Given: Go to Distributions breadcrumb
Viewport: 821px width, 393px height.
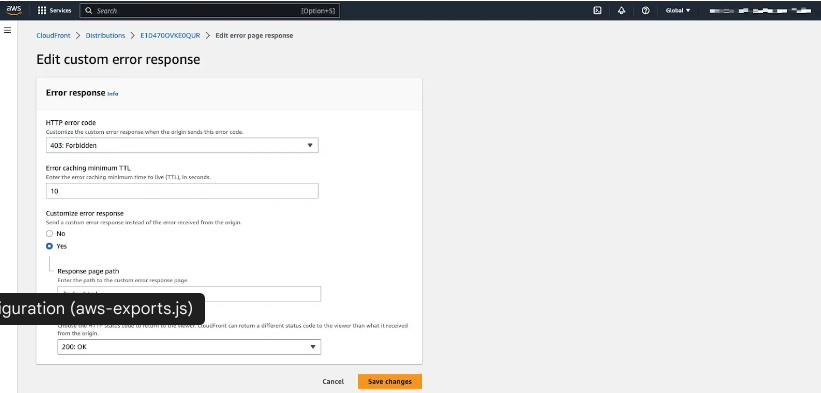Looking at the screenshot, I should tap(105, 36).
